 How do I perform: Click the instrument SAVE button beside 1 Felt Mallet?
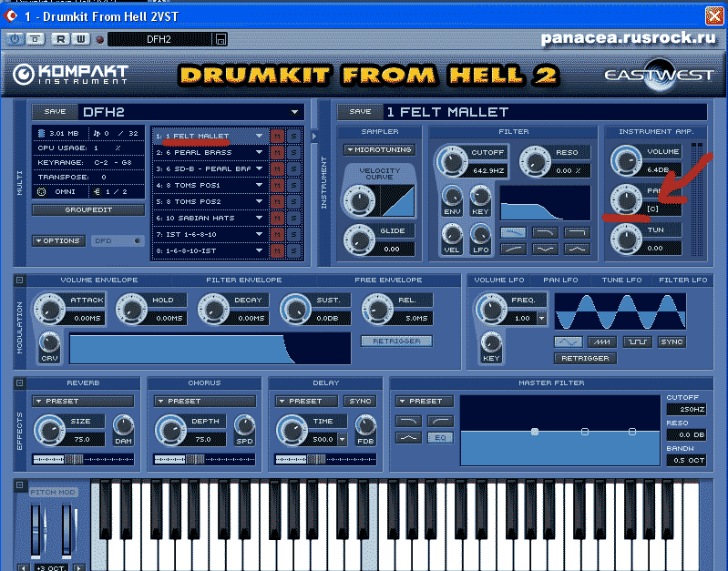point(360,112)
